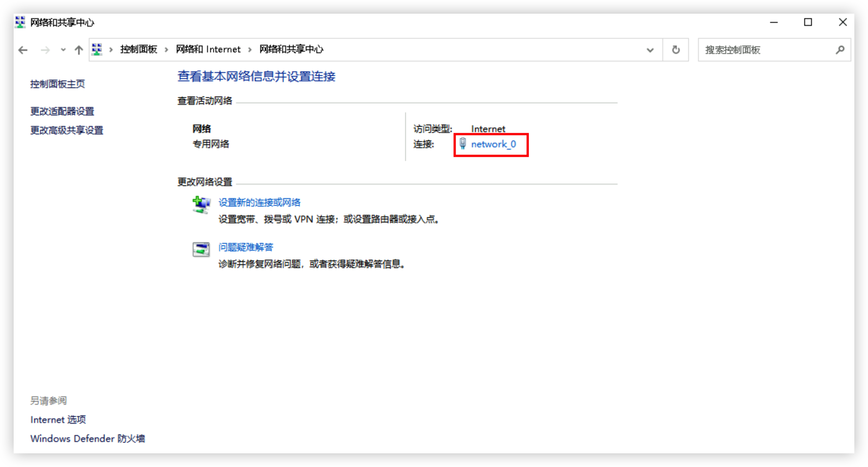Click 设置新的连接或网络 link
Viewport: 868px width, 467px height.
[259, 202]
